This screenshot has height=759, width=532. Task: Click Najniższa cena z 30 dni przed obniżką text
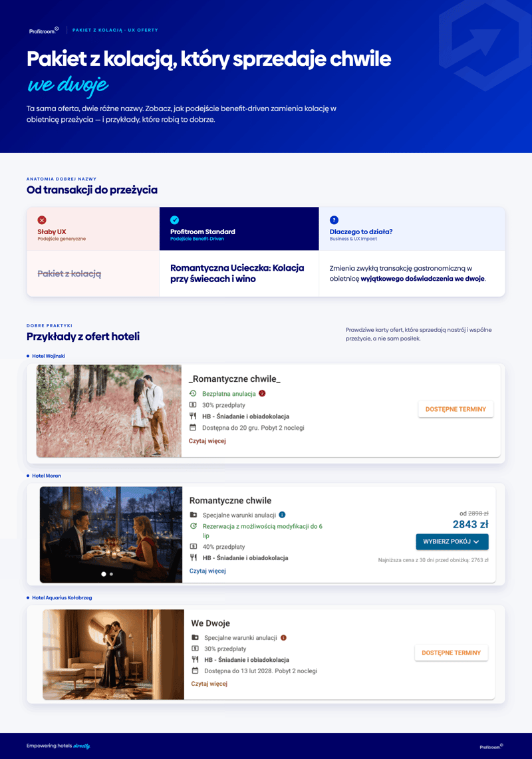click(x=434, y=560)
